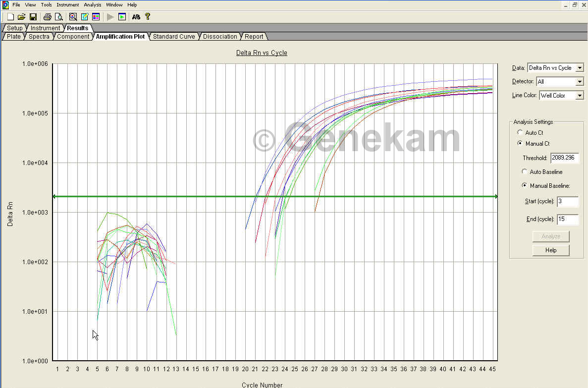Image resolution: width=588 pixels, height=388 pixels.
Task: Click the magnifier find-wells toolbar icon
Action: pos(73,17)
